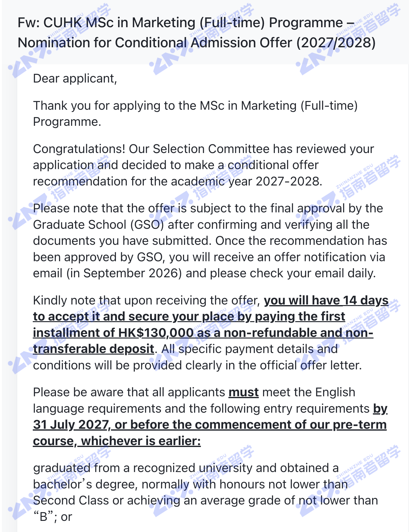Image resolution: width=409 pixels, height=532 pixels.
Task: Click the underlined '31 July 2027' deadline text
Action: point(71,425)
